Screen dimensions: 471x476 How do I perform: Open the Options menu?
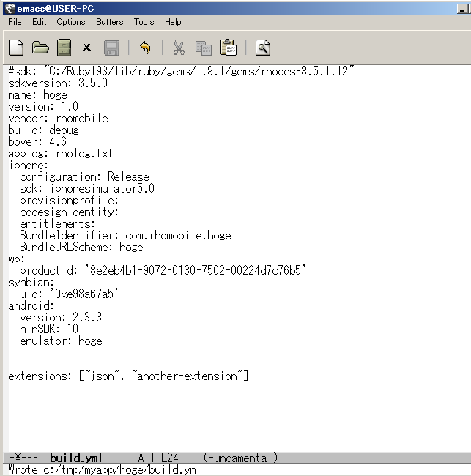click(x=71, y=22)
